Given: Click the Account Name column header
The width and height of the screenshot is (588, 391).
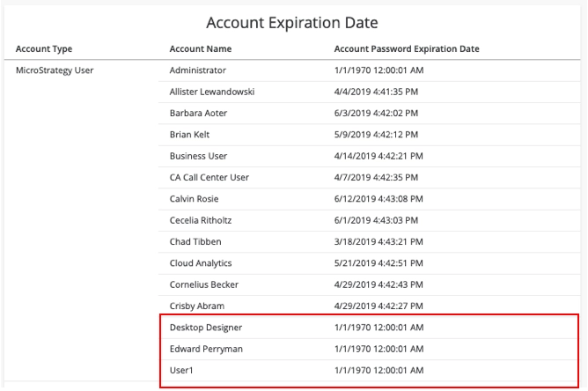Looking at the screenshot, I should click(201, 48).
